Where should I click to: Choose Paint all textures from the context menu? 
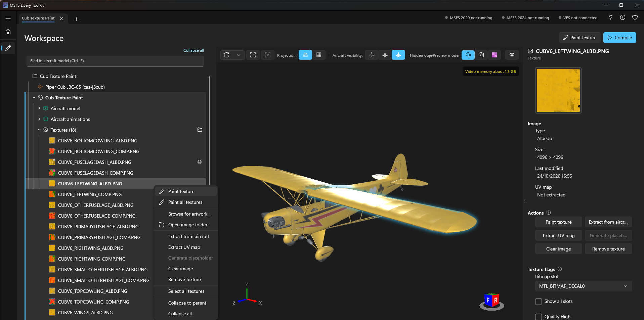(x=186, y=202)
